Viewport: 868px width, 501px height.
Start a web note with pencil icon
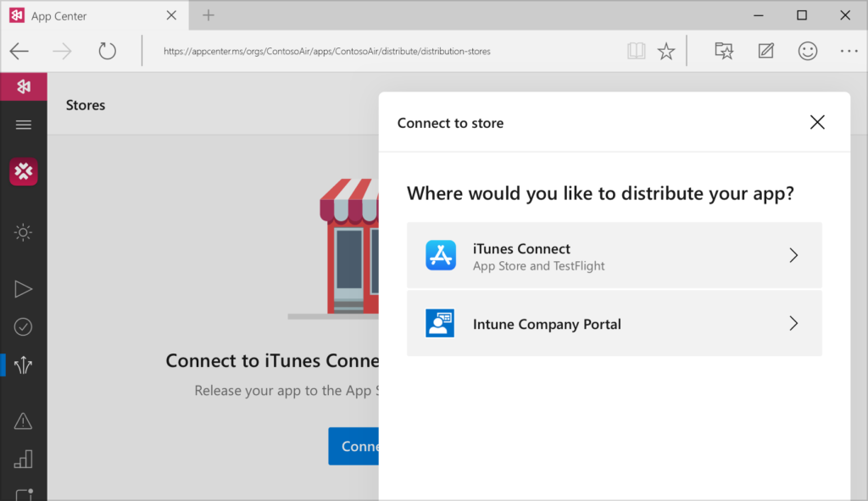[765, 50]
